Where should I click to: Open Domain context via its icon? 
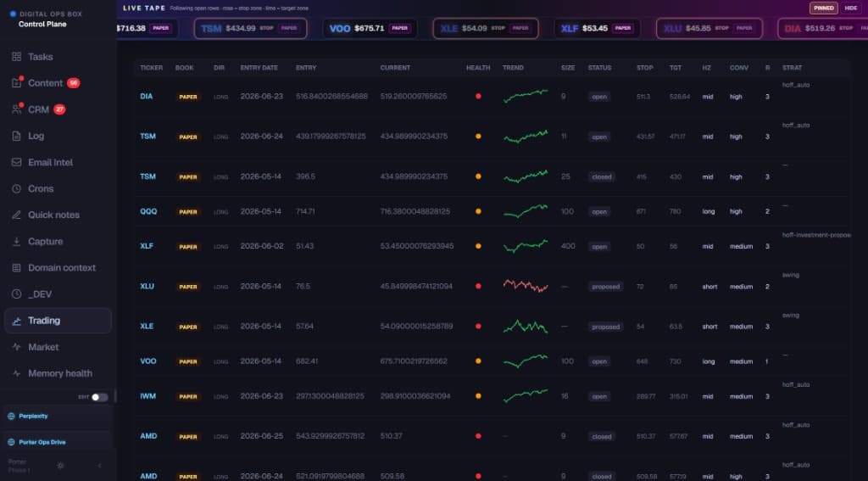click(x=17, y=268)
